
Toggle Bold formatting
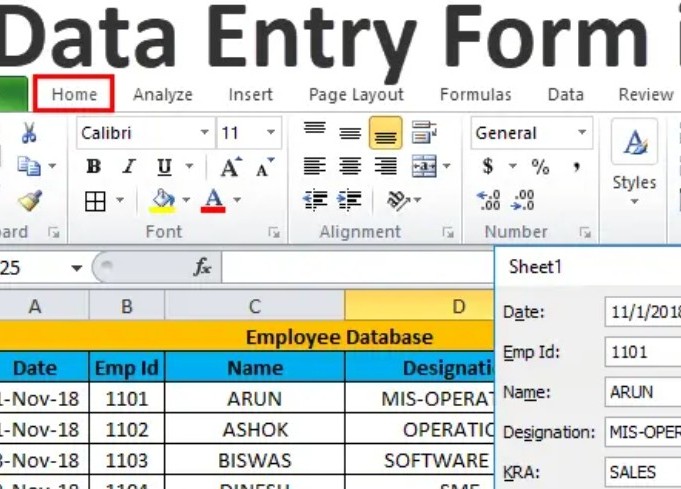(x=93, y=166)
